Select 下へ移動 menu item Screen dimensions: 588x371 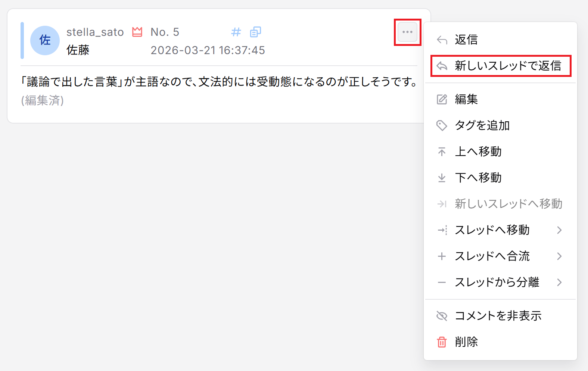coord(500,178)
